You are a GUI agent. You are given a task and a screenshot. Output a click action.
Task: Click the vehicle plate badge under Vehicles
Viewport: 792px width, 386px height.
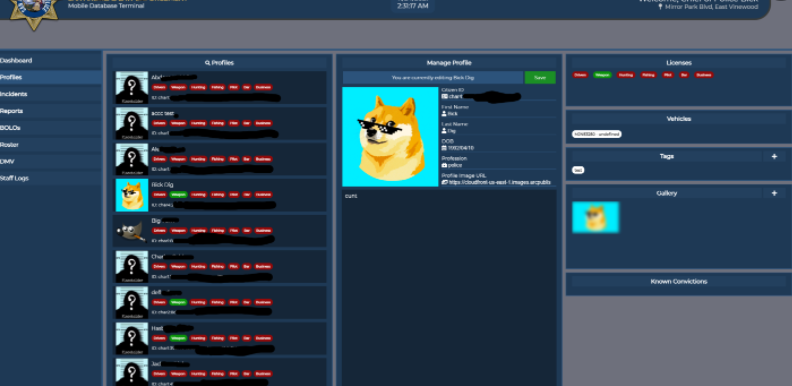pyautogui.click(x=597, y=134)
